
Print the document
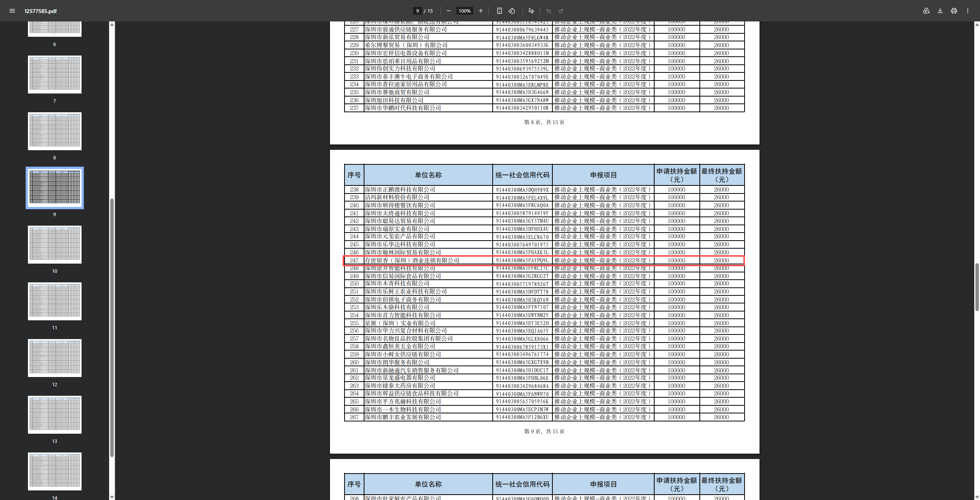[954, 11]
